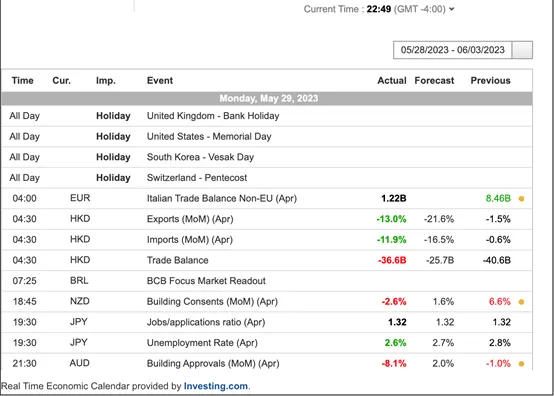Screen dimensions: 554x396
Task: Open BCB Focus Market Readout event
Action: [206, 281]
